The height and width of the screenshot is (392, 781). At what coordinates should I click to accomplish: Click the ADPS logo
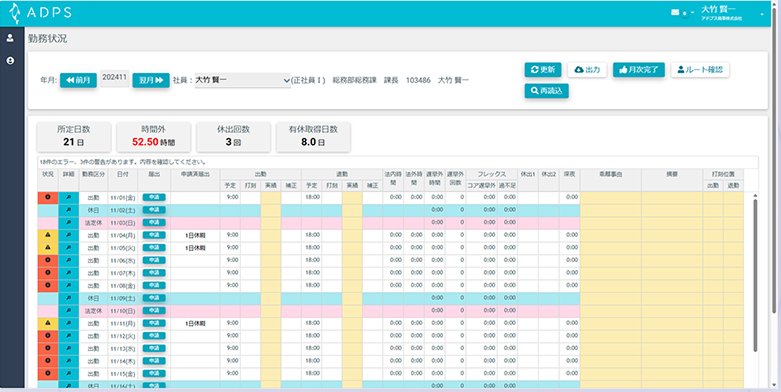[41, 13]
